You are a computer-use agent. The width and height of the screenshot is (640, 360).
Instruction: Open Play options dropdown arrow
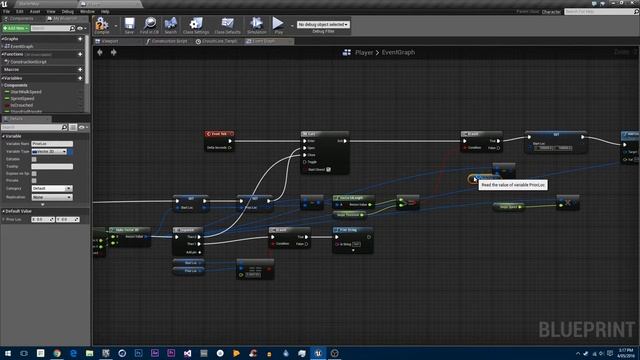tap(291, 26)
